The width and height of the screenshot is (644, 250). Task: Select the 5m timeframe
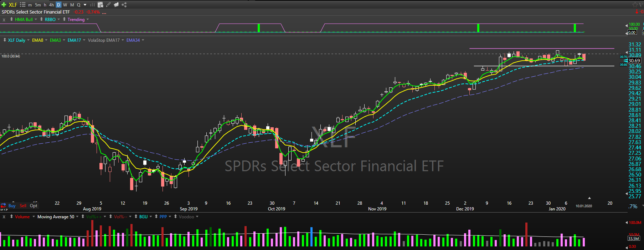point(38,5)
